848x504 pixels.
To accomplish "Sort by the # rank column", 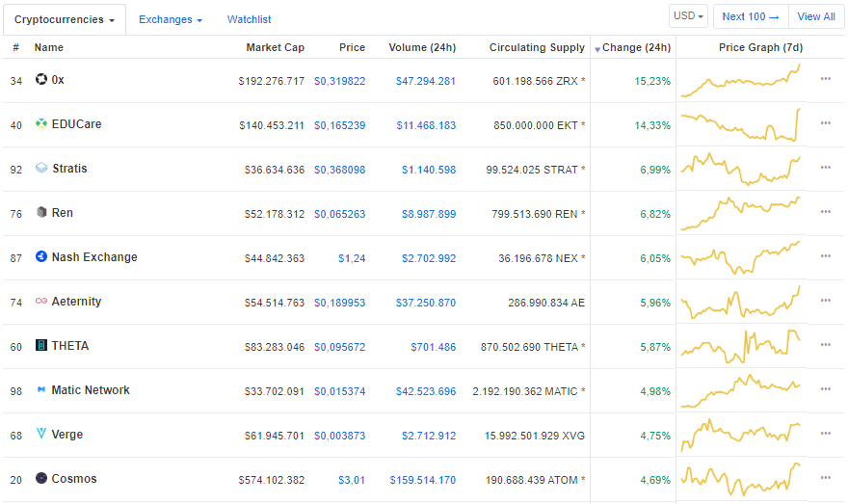I will (15, 47).
